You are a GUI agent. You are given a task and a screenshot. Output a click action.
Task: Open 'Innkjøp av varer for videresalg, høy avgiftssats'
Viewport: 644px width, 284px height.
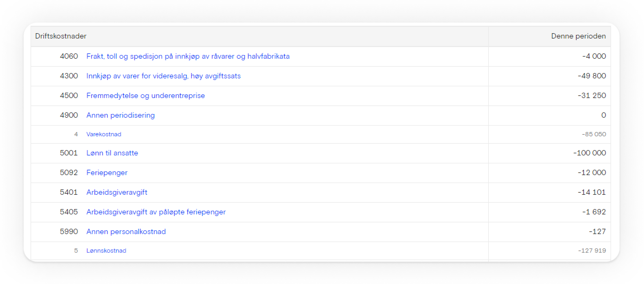tap(163, 76)
